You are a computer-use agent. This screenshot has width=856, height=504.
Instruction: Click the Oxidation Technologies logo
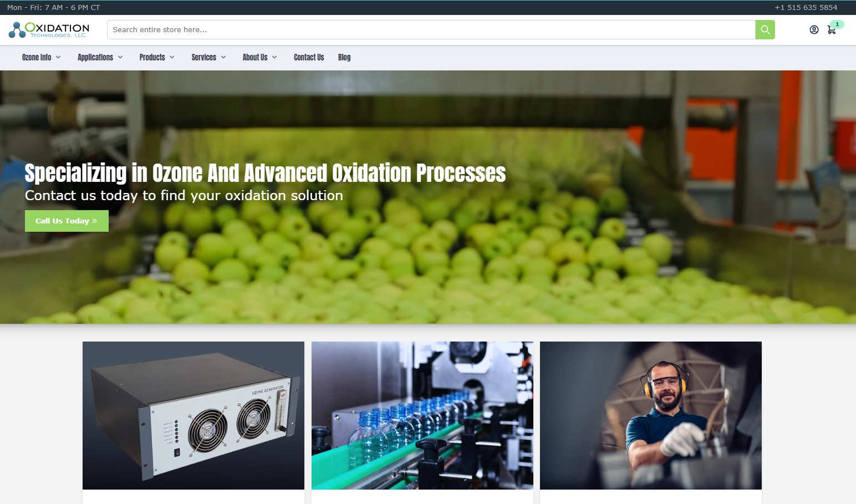(x=49, y=30)
